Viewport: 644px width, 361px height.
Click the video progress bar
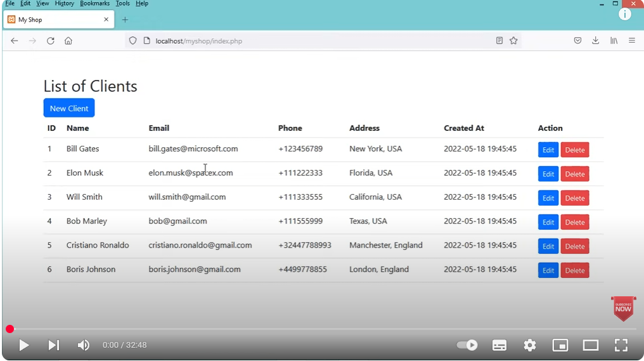(x=317, y=329)
